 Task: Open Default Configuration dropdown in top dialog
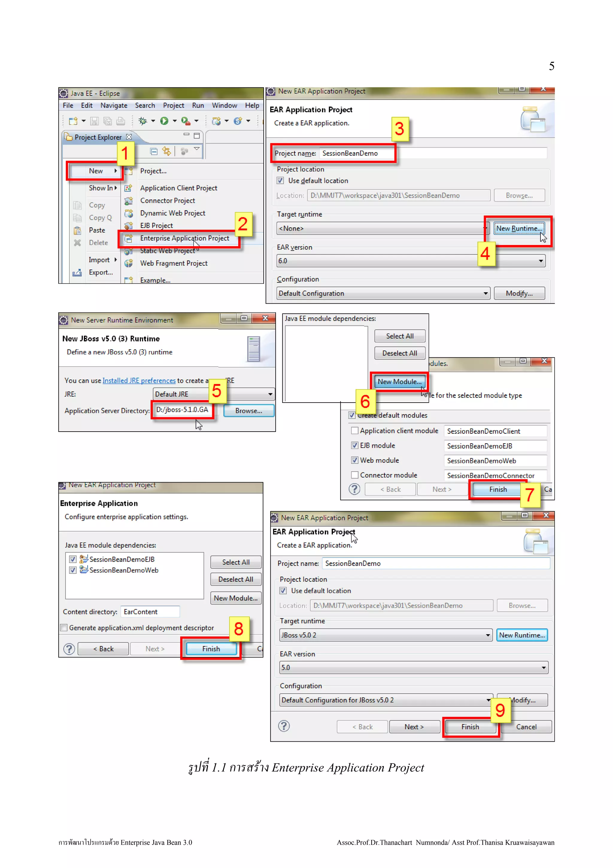(x=383, y=293)
